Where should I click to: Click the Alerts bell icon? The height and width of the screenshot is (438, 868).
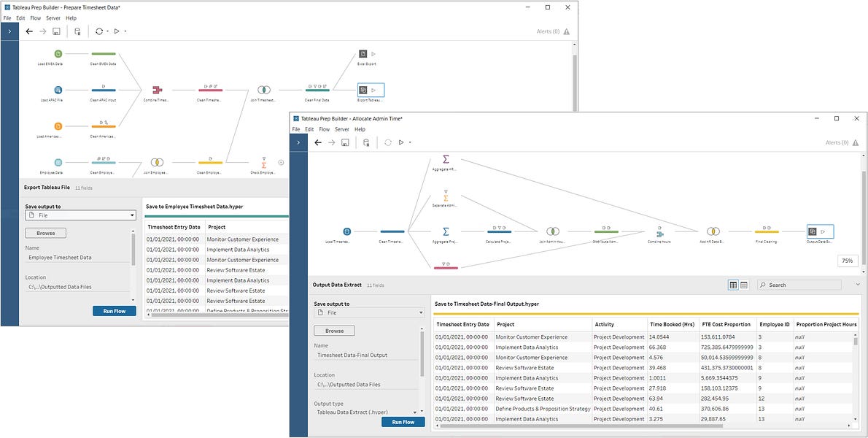click(x=855, y=142)
